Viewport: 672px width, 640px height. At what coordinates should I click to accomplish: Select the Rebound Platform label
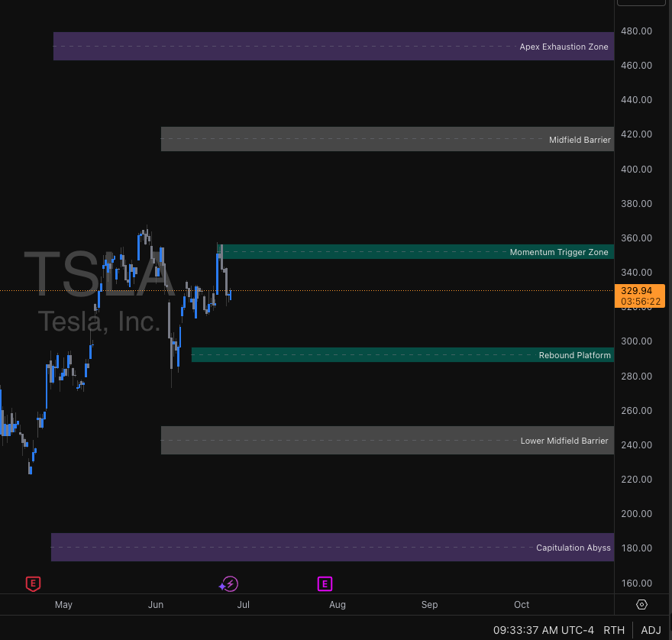click(574, 355)
